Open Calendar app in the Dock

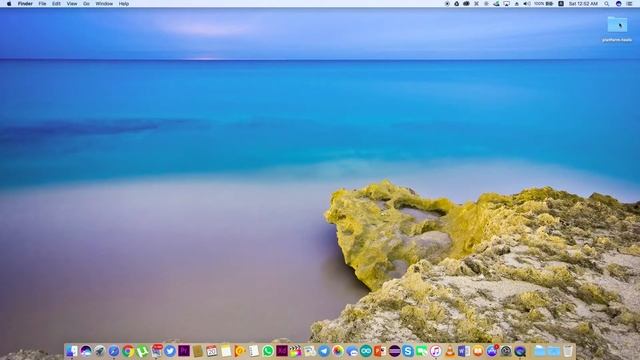click(x=212, y=351)
